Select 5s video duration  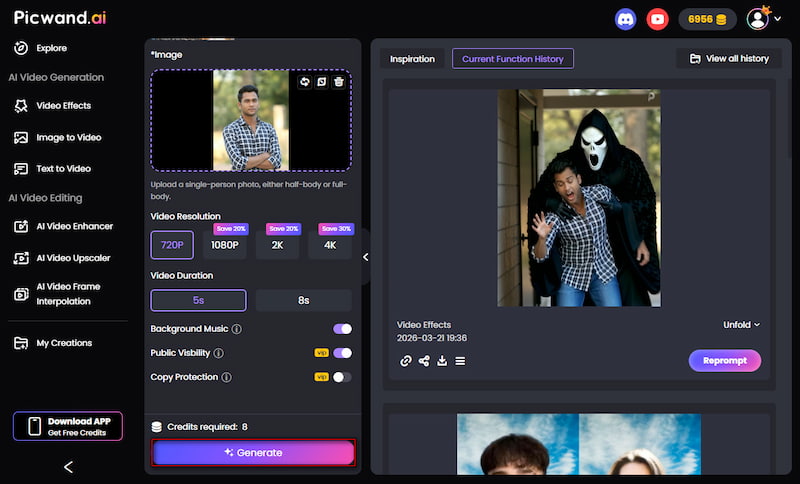198,300
